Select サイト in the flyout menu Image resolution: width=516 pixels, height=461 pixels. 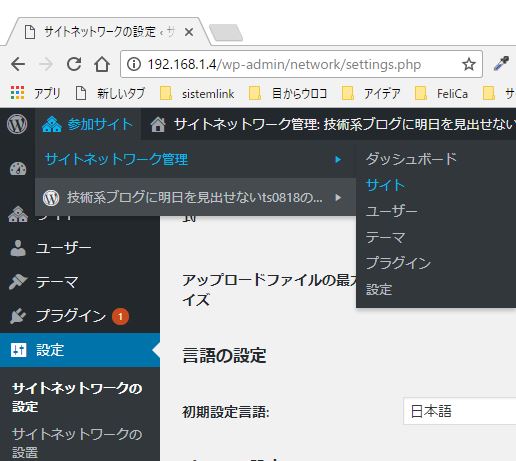point(385,185)
